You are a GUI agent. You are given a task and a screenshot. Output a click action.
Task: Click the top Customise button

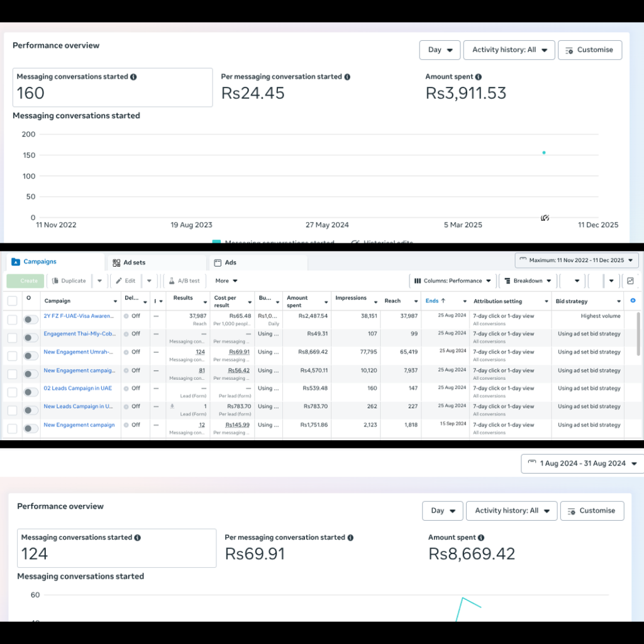point(589,50)
